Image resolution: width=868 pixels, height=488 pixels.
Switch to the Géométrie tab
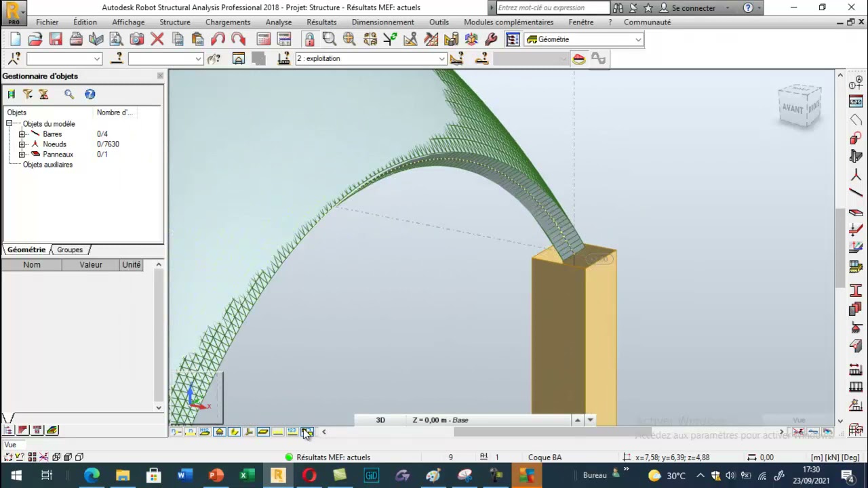(x=26, y=249)
